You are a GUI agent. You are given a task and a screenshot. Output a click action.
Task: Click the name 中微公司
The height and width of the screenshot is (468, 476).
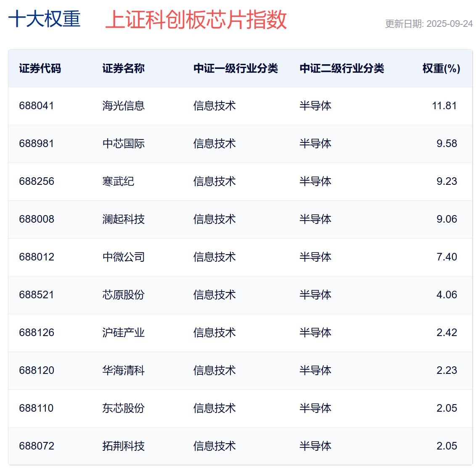(x=124, y=257)
